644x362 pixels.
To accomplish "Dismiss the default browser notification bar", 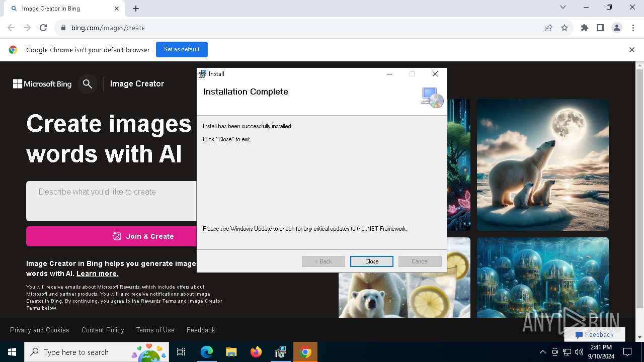I will click(x=632, y=50).
